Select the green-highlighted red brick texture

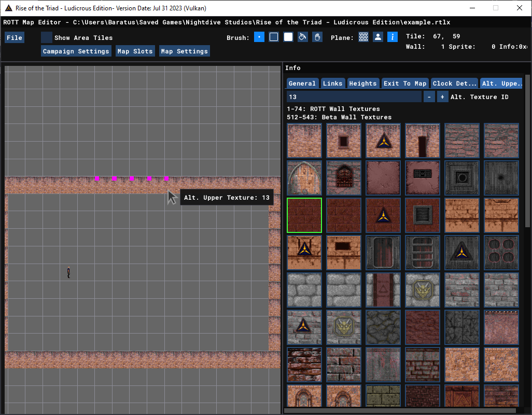tap(304, 215)
